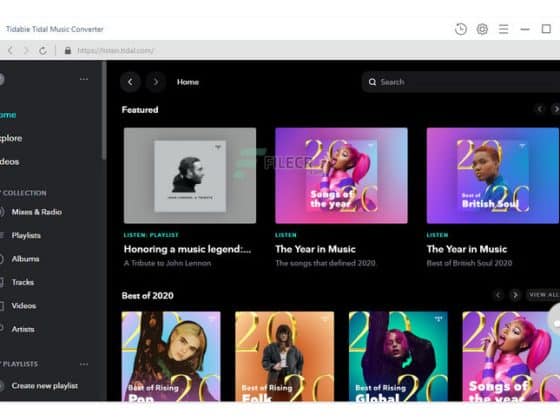Image resolution: width=560 pixels, height=420 pixels.
Task: Open Mixes & Radio
Action: point(36,212)
